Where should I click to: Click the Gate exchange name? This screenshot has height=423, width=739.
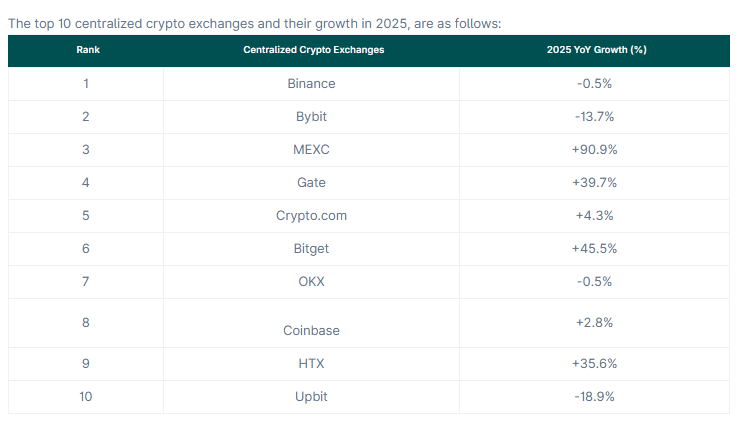[311, 183]
